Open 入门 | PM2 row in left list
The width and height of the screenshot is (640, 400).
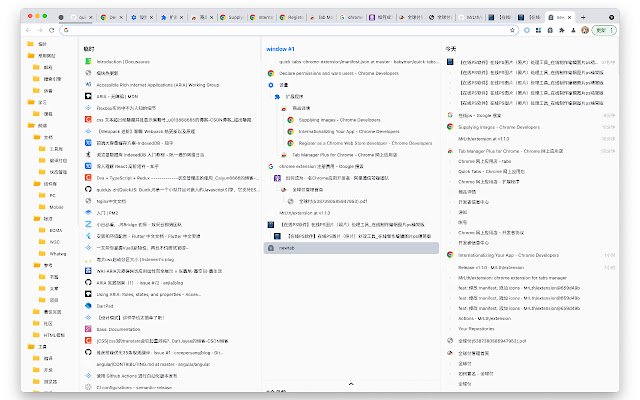pos(107,213)
